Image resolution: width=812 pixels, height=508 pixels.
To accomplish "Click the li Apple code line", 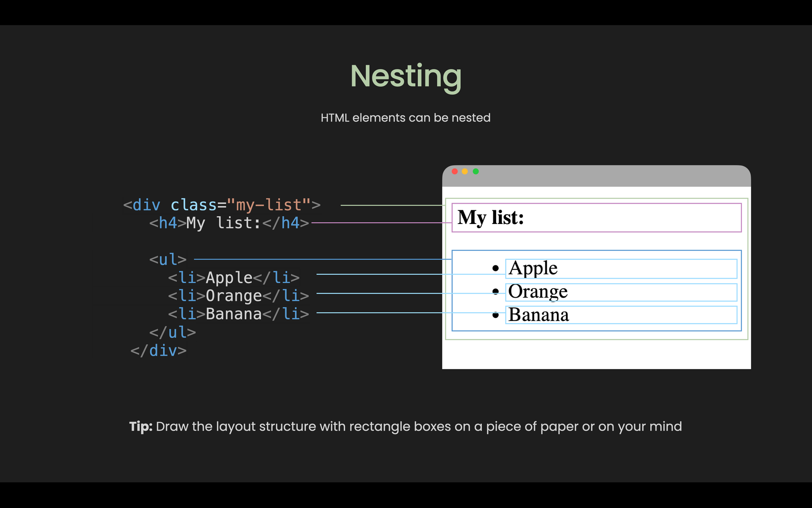I will coord(234,278).
